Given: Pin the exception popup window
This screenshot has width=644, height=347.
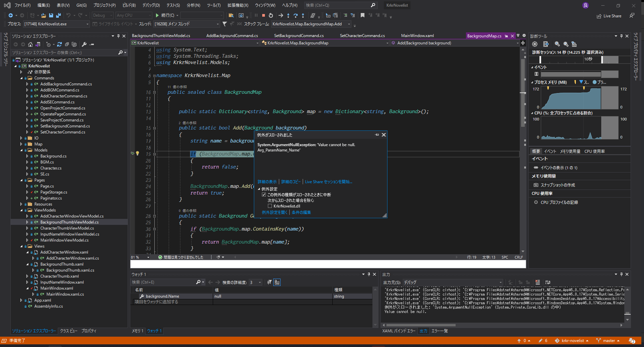Looking at the screenshot, I should tap(377, 135).
